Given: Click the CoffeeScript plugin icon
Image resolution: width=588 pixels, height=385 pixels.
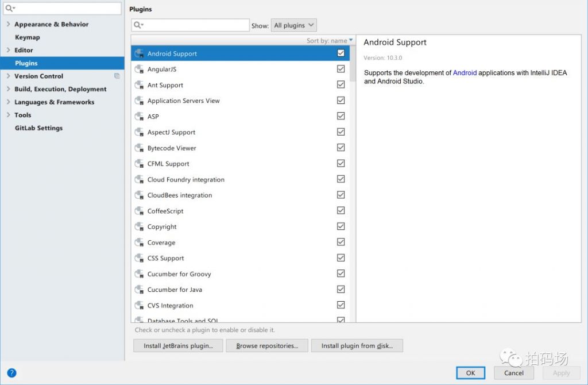Looking at the screenshot, I should pos(139,211).
